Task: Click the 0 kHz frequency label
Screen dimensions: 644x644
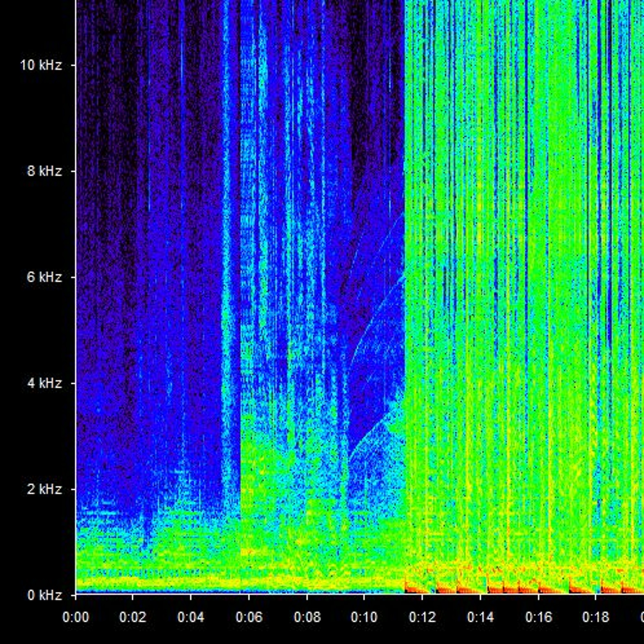Action: (x=44, y=595)
